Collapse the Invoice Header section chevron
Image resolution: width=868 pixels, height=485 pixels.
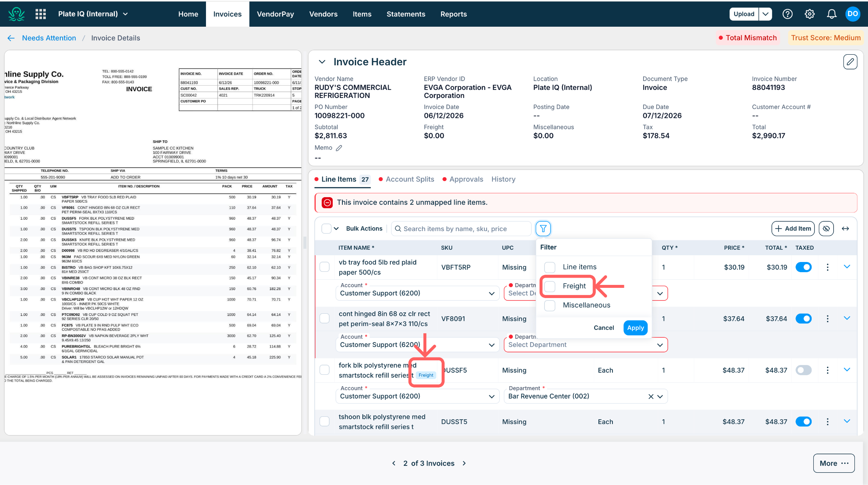click(x=322, y=62)
